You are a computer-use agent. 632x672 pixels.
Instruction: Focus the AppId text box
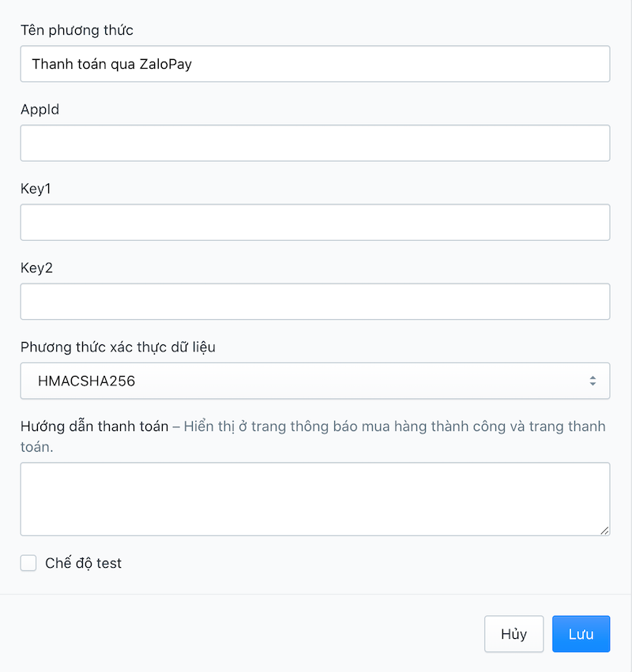tap(314, 143)
